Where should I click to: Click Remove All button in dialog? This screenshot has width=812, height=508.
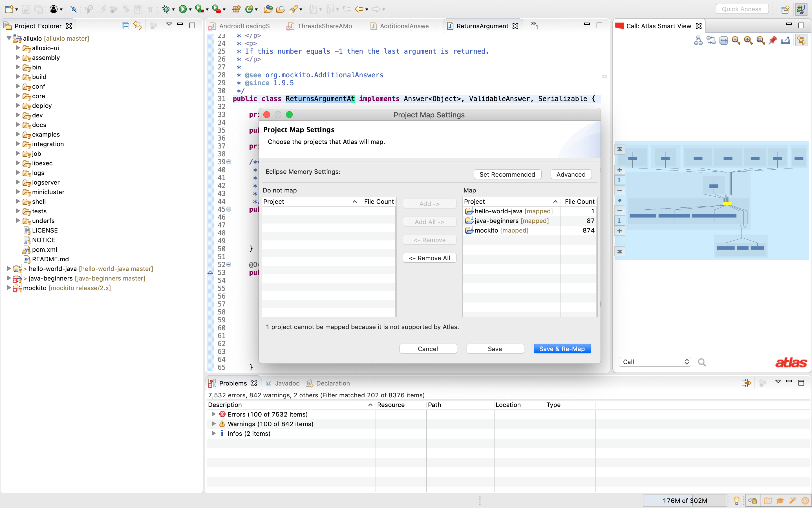pyautogui.click(x=429, y=258)
